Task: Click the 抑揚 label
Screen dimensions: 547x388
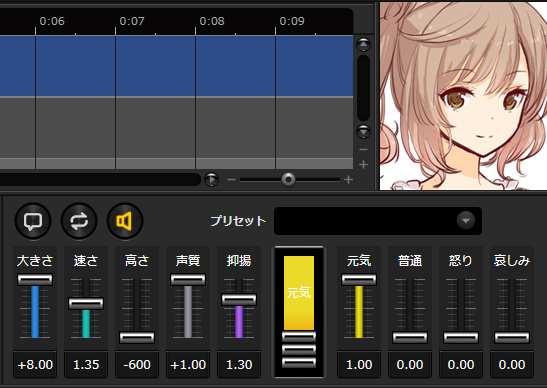Action: pyautogui.click(x=239, y=261)
